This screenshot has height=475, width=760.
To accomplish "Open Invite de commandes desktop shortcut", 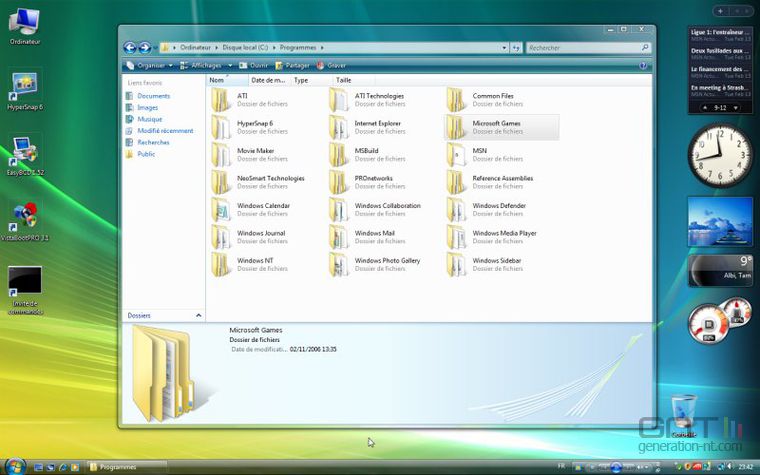I will click(25, 291).
